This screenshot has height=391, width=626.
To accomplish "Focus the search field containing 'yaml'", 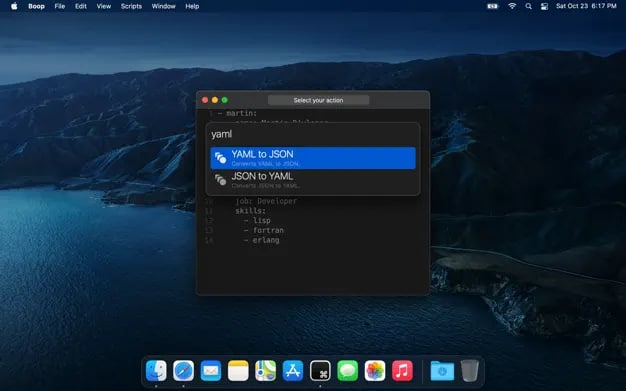I will (313, 134).
